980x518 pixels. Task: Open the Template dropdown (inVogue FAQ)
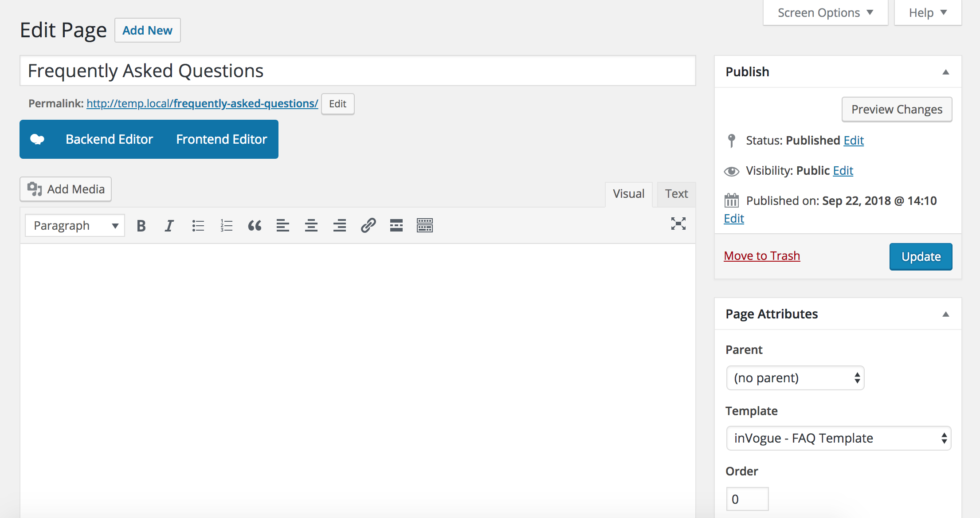(839, 438)
